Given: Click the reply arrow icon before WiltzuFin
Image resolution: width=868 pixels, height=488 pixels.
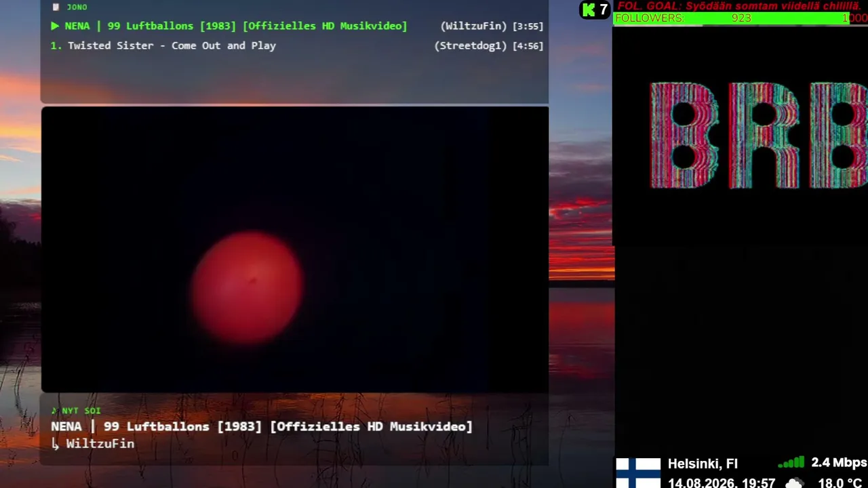Looking at the screenshot, I should [x=56, y=444].
